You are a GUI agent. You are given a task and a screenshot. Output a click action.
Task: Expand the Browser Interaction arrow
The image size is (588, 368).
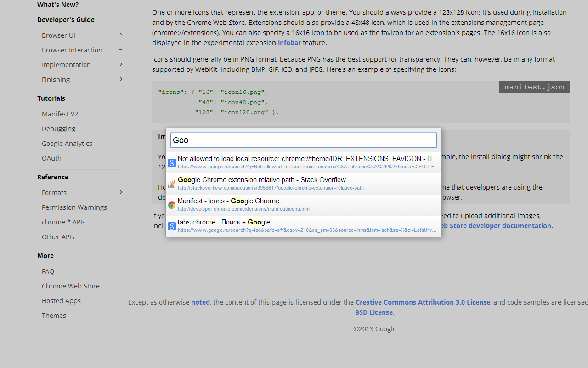click(x=120, y=50)
